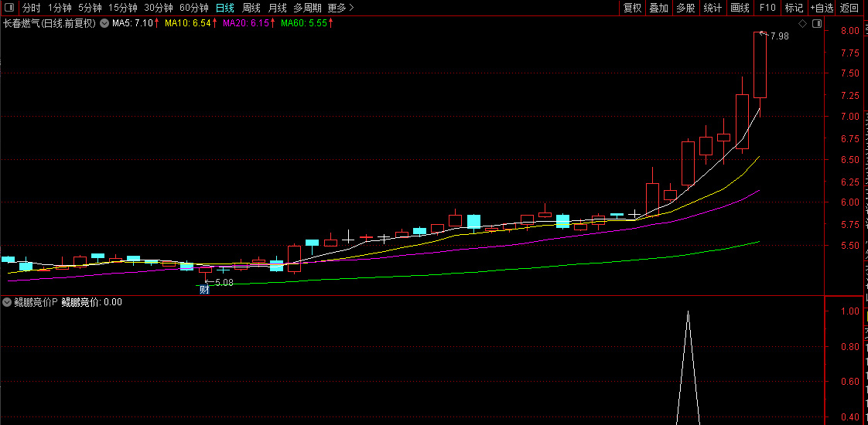
Task: Expand the 鲲鹏竞价P indicator dropdown
Action: 7,302
